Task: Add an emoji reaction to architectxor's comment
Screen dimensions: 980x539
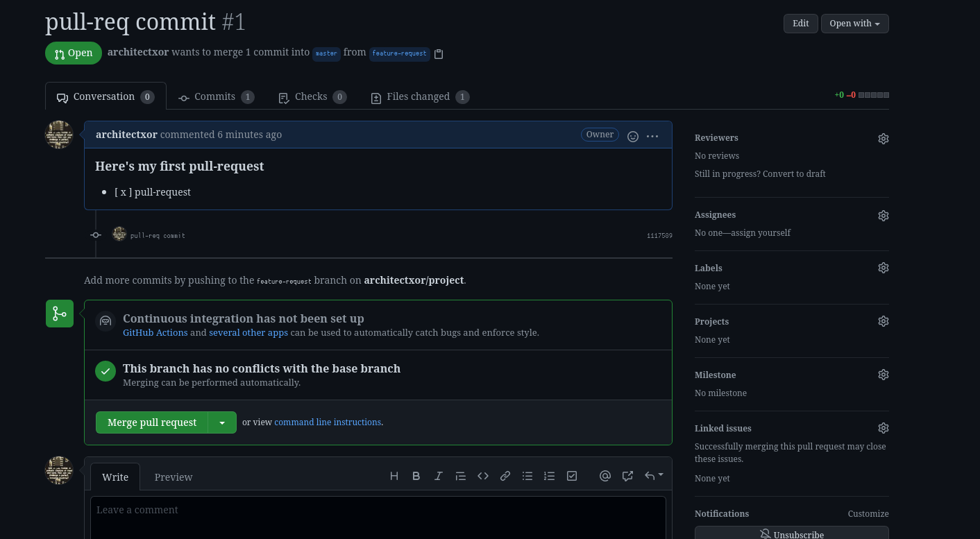Action: [x=633, y=136]
